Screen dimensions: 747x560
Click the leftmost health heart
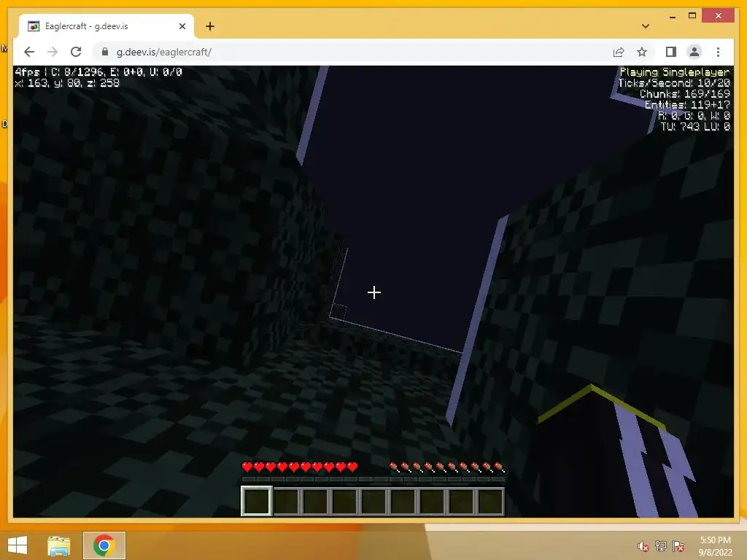coord(247,467)
